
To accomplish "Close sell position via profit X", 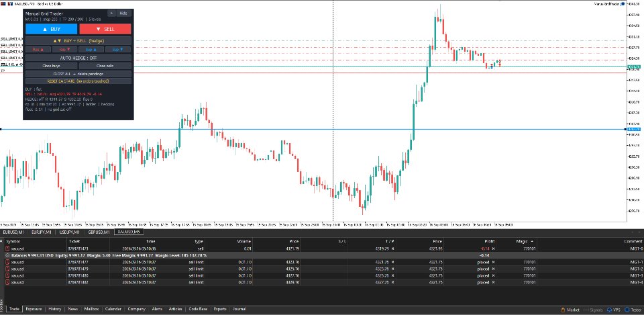I will tap(493, 249).
